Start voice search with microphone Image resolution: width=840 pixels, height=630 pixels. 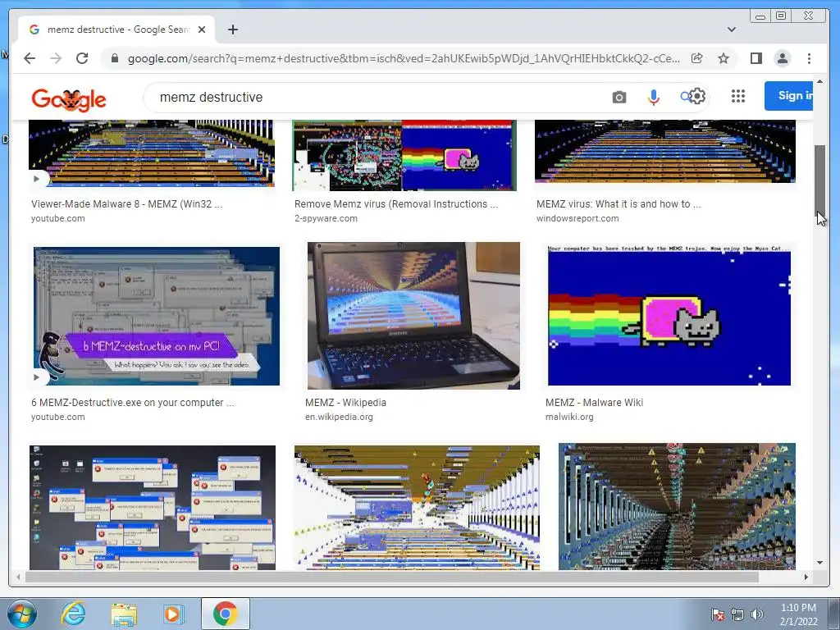click(653, 98)
